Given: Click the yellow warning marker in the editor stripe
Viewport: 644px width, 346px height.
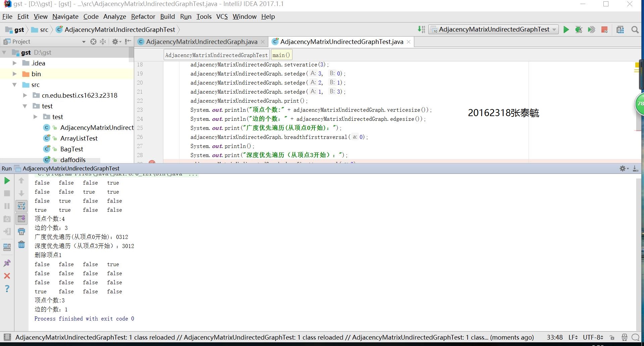Looking at the screenshot, I should pos(637,64).
